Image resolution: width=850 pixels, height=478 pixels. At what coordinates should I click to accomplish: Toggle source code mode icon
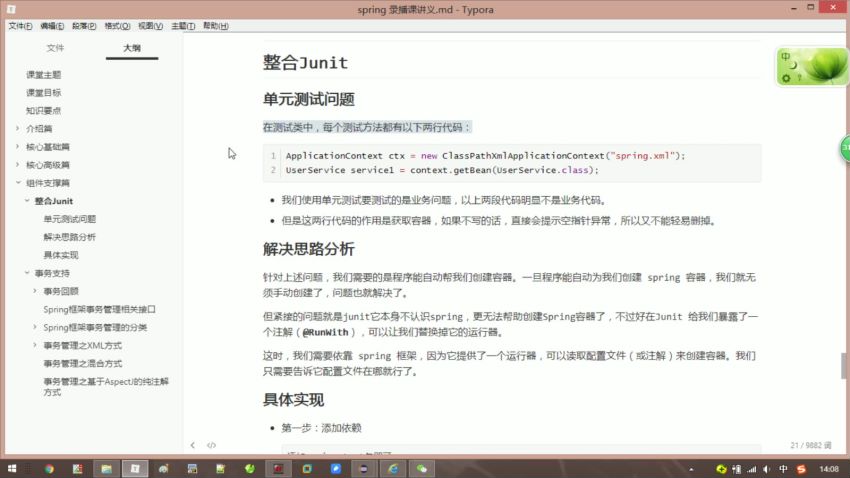click(x=211, y=445)
